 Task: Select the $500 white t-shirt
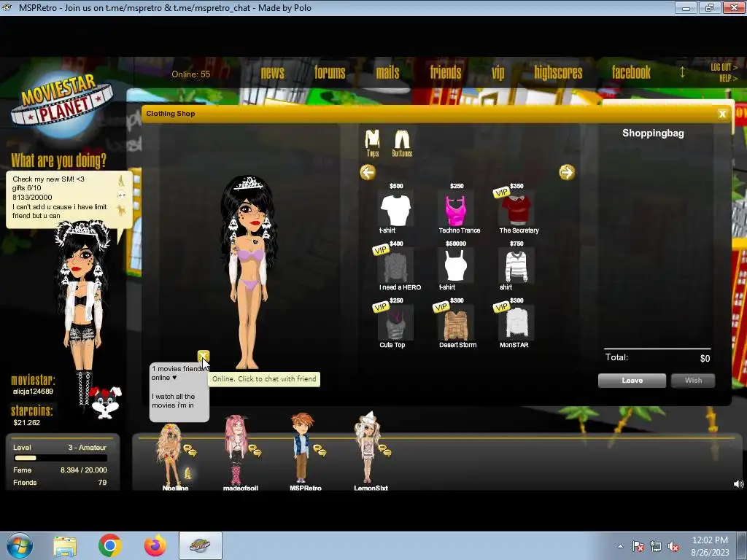coord(395,210)
